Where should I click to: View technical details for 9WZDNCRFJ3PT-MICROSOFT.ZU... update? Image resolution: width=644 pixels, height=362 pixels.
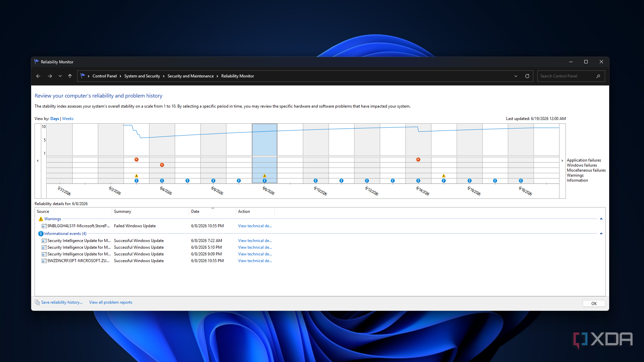[255, 261]
